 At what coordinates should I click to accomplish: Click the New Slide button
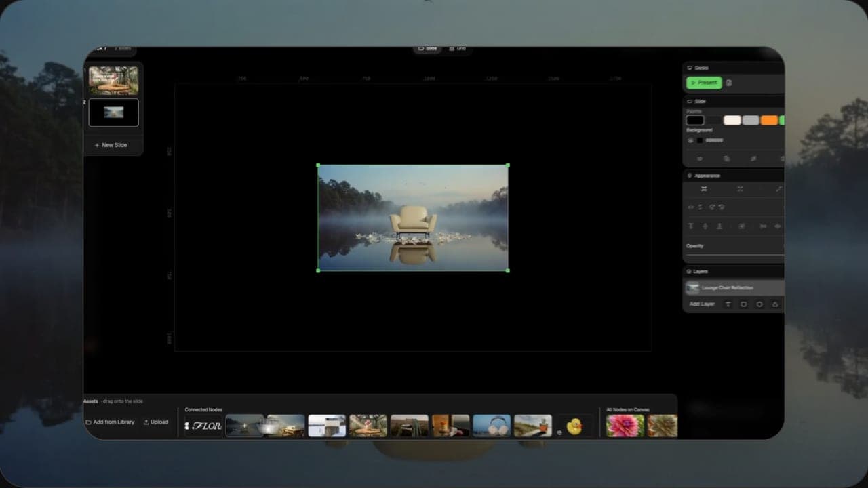pyautogui.click(x=111, y=145)
